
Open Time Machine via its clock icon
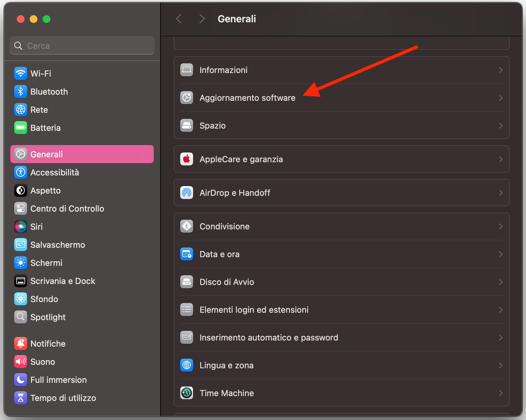coord(187,393)
